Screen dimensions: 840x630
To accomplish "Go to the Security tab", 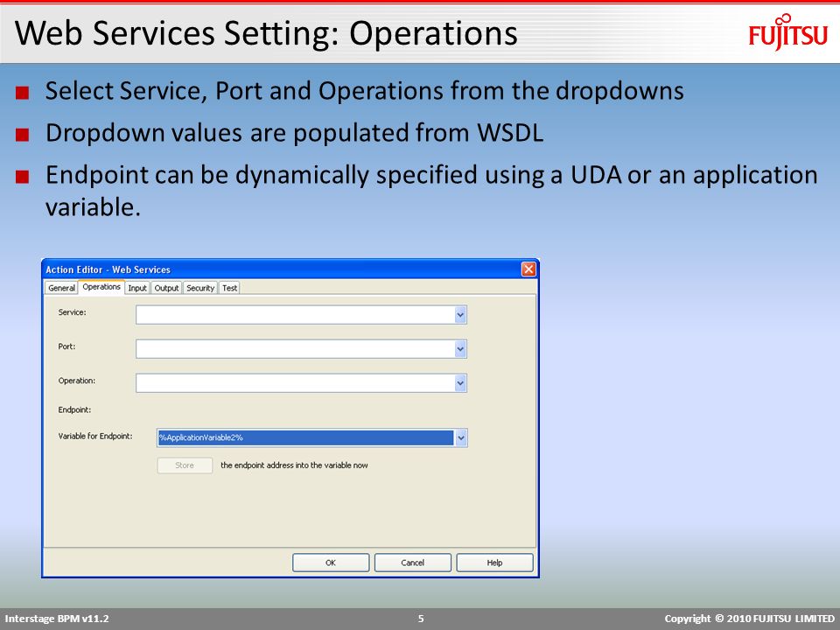I will click(200, 288).
